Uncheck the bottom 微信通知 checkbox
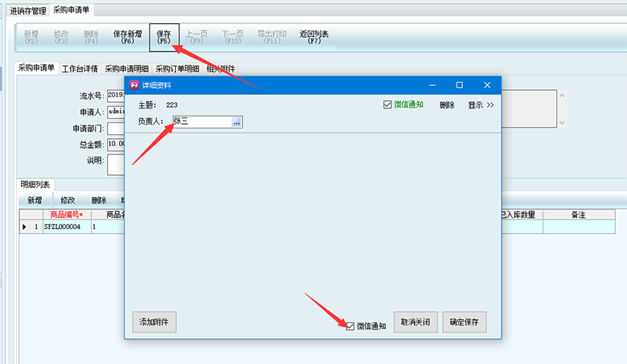 point(350,326)
